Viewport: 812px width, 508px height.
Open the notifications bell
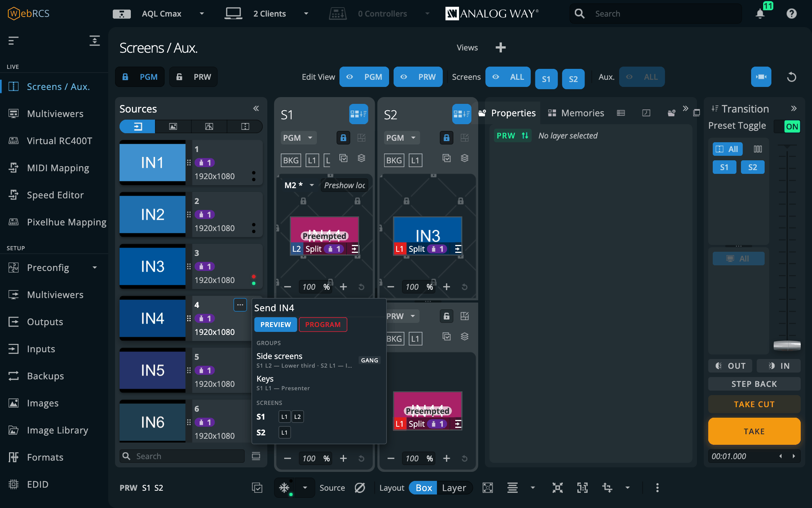coord(760,14)
